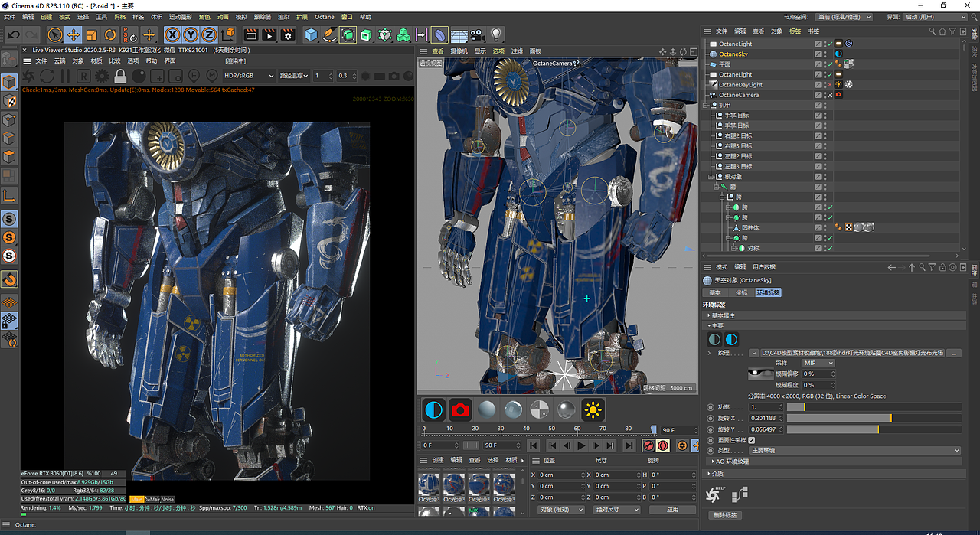Toggle the X axis lock

coord(172,34)
